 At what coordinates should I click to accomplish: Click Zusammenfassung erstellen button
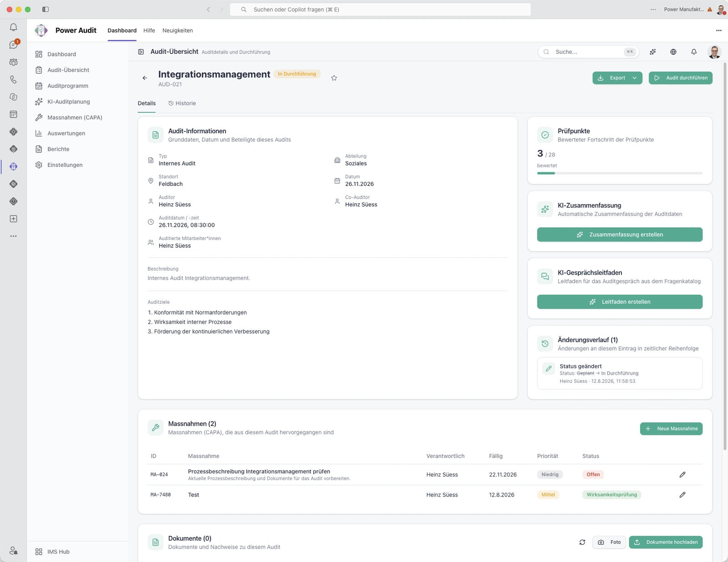(620, 235)
